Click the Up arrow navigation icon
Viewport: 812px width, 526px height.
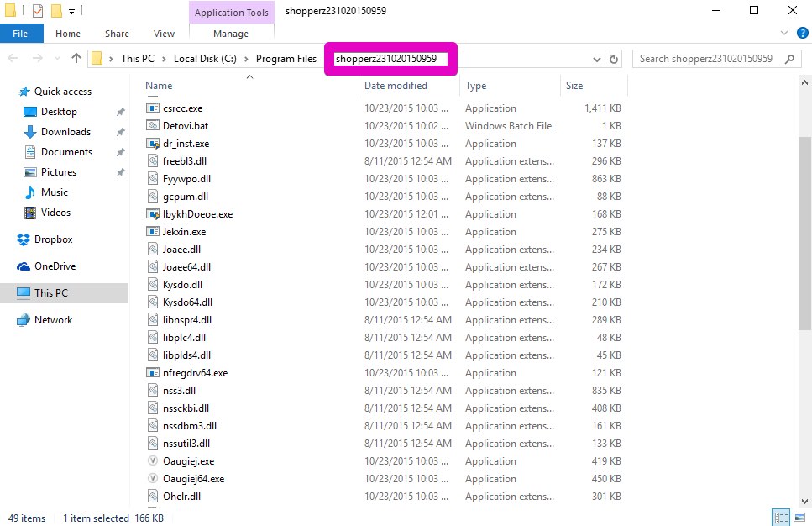click(76, 59)
